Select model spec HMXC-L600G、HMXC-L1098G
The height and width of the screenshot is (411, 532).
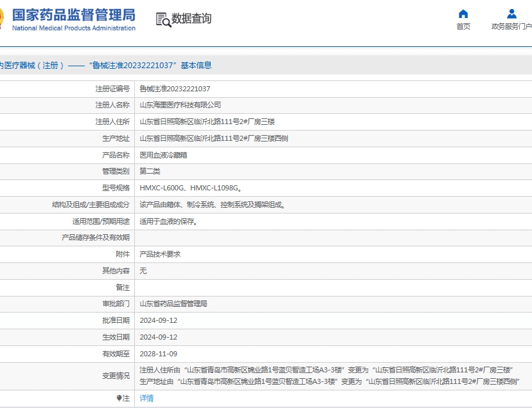pos(190,188)
